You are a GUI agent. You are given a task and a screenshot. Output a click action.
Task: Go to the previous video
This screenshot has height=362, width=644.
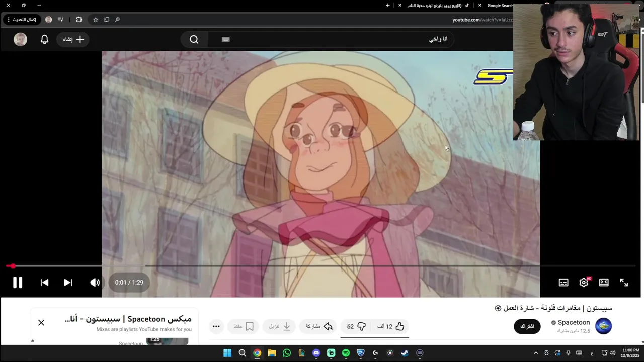(x=44, y=283)
